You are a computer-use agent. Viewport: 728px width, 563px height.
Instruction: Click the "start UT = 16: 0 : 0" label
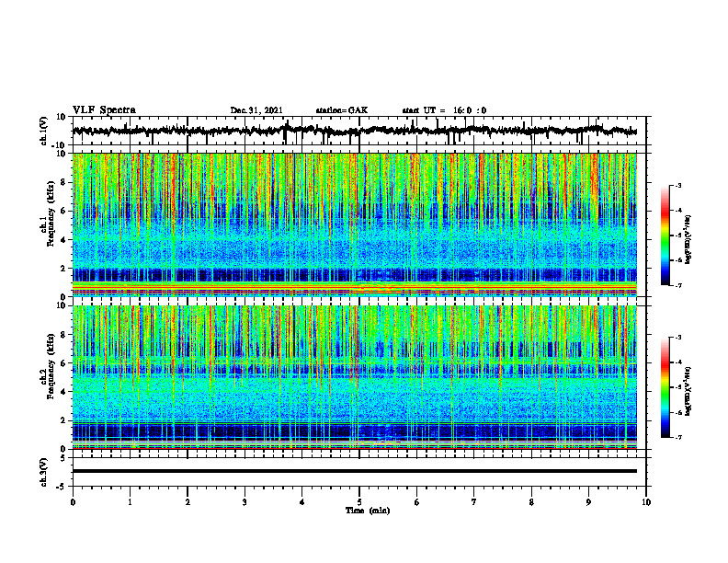click(x=444, y=110)
